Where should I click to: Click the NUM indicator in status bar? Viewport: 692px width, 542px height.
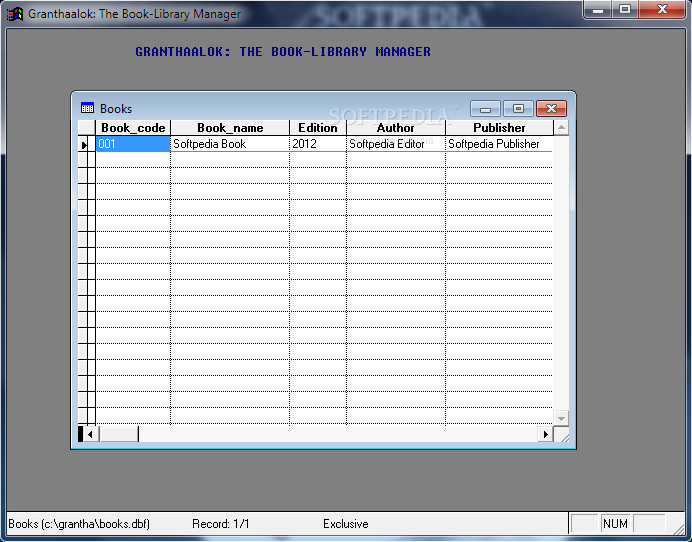point(615,524)
